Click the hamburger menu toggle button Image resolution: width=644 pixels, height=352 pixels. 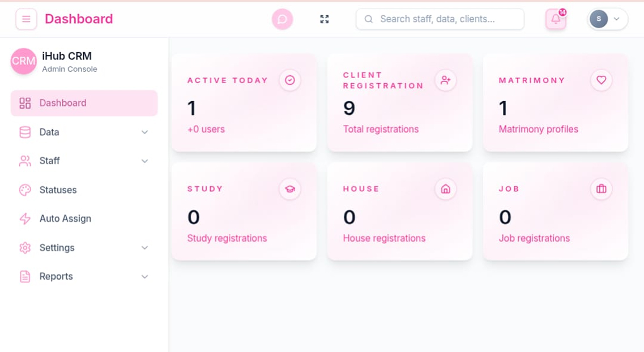click(26, 19)
